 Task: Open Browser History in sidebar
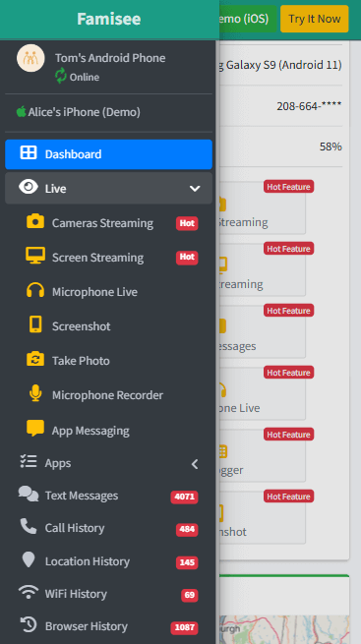point(108,626)
